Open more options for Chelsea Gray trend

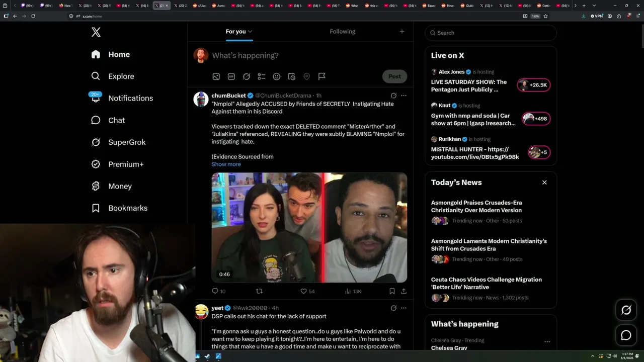click(x=547, y=342)
